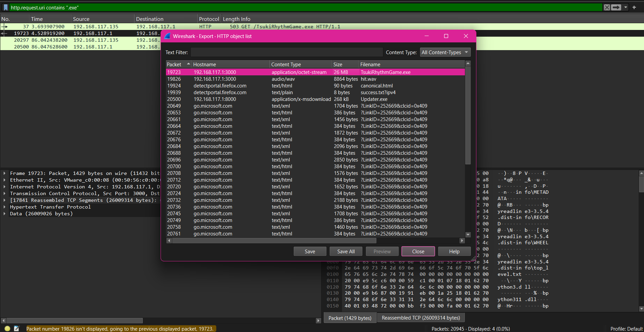Viewport: 644px width, 332px height.
Task: Maximize the HTTP object list dialog
Action: click(446, 36)
